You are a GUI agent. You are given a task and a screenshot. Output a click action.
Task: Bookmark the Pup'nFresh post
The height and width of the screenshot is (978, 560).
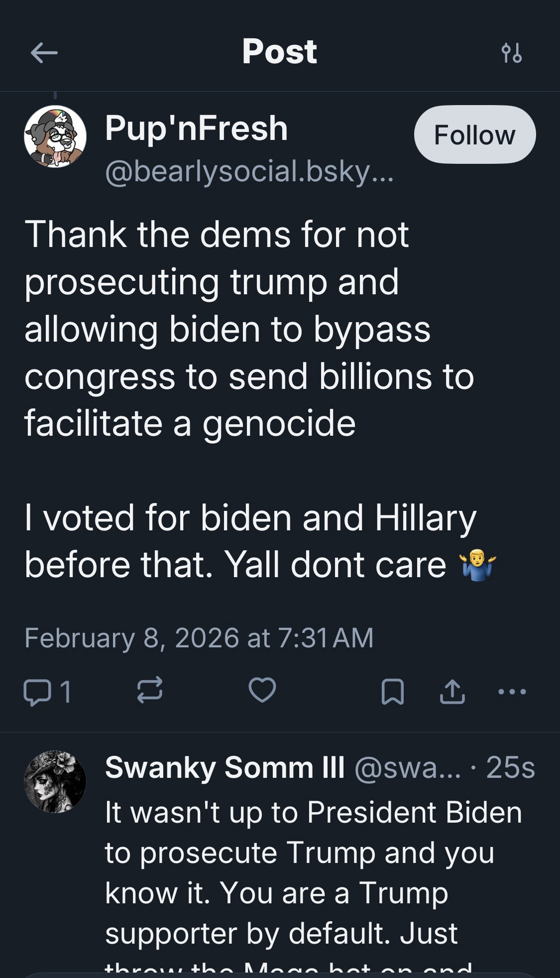click(392, 692)
